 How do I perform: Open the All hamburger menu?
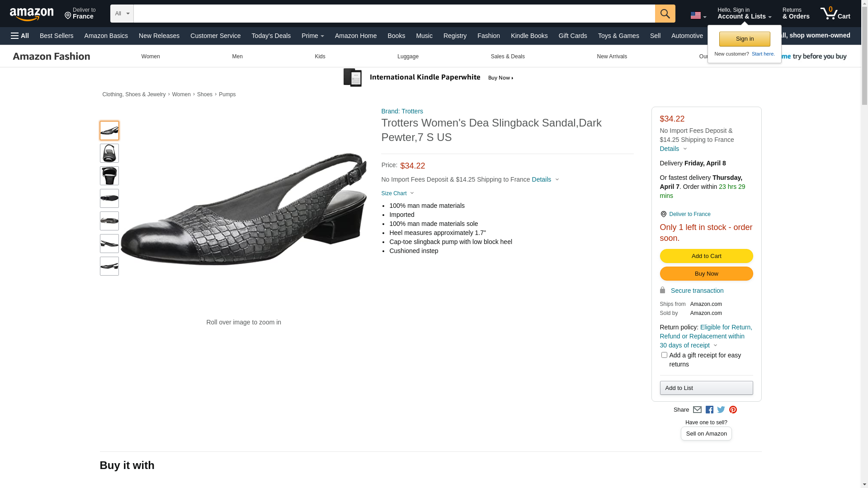[x=20, y=36]
